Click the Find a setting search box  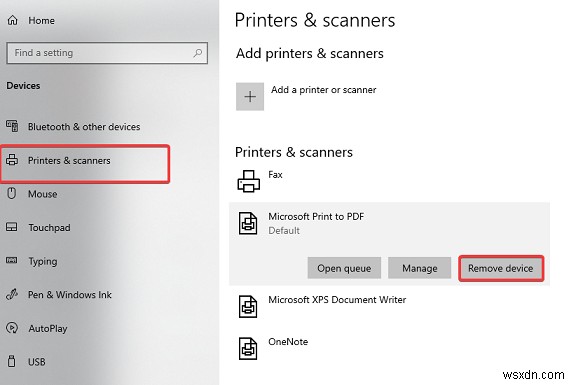tap(107, 53)
